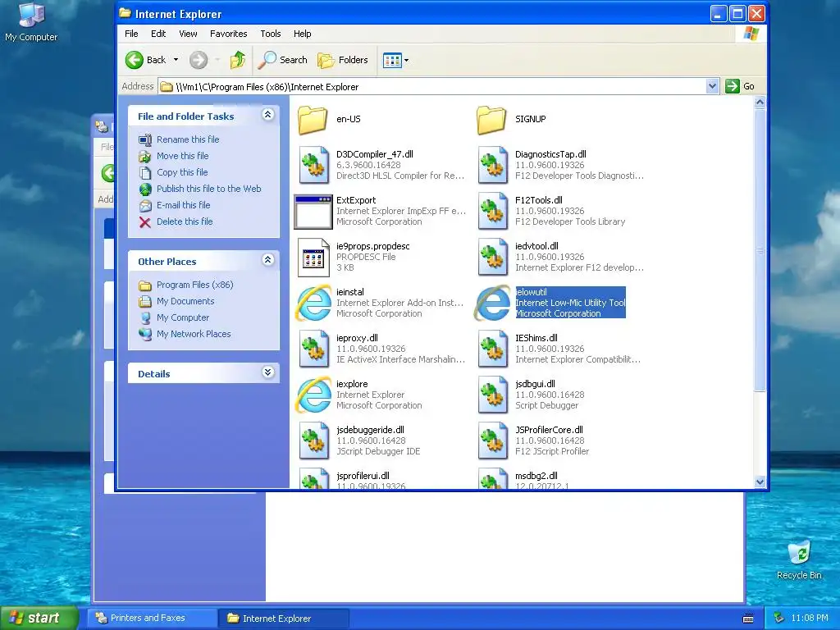Select the msdbg2.dll file name

pos(536,476)
